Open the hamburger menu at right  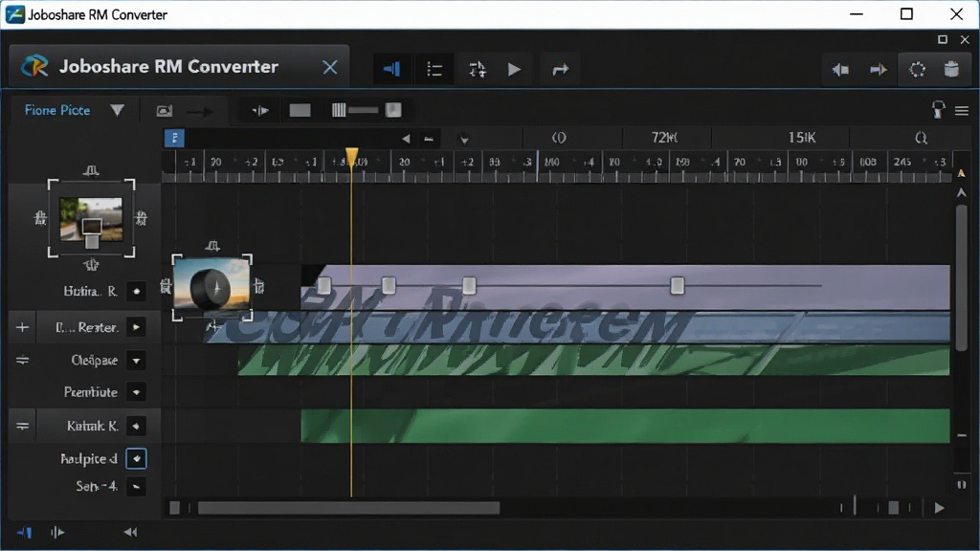pos(962,111)
